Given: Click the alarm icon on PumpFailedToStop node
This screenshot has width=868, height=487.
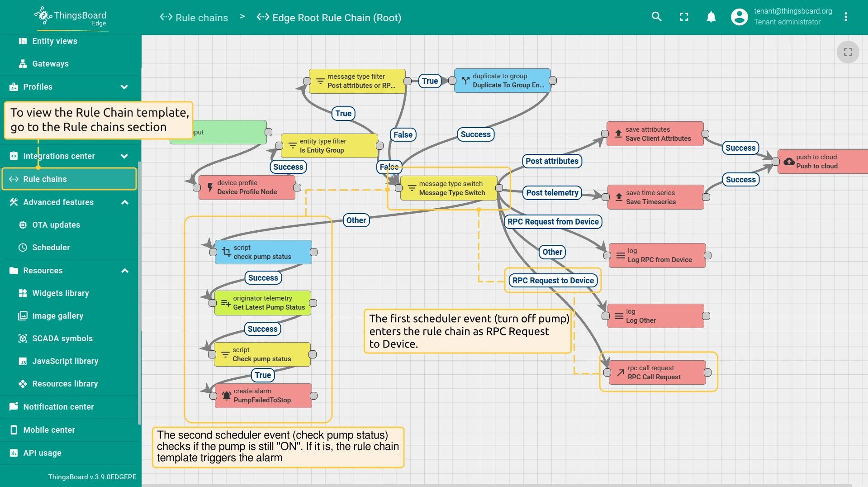Looking at the screenshot, I should pos(227,396).
